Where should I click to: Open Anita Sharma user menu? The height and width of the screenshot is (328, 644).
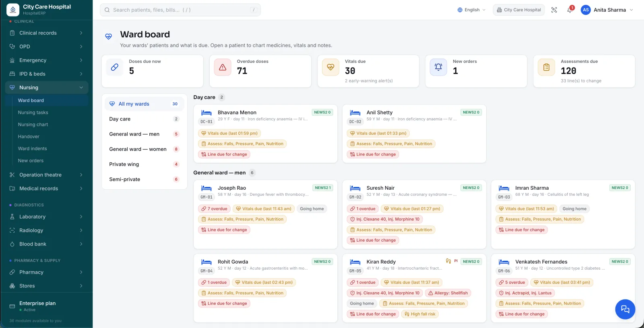pyautogui.click(x=607, y=10)
